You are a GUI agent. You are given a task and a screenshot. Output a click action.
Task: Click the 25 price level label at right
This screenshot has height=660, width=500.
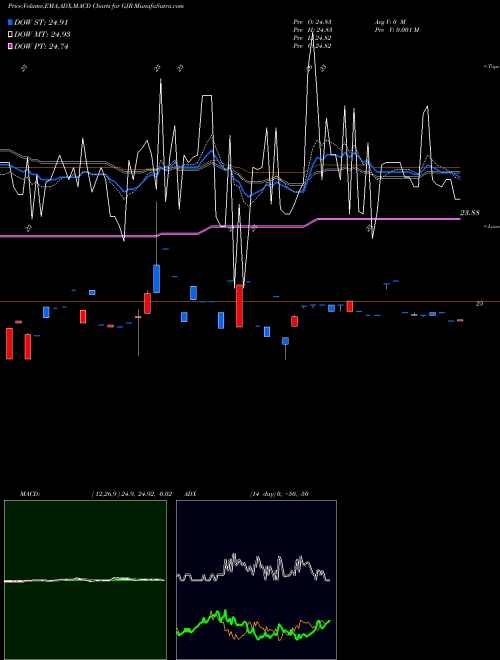(479, 303)
